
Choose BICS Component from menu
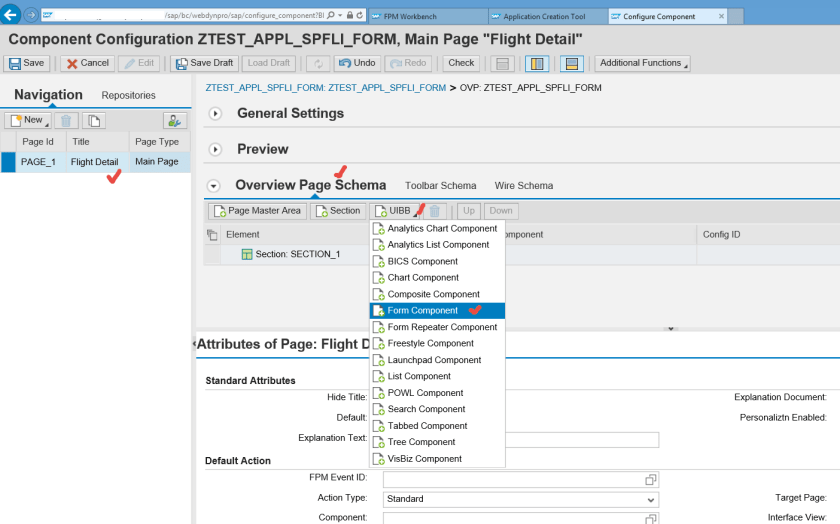pyautogui.click(x=437, y=261)
